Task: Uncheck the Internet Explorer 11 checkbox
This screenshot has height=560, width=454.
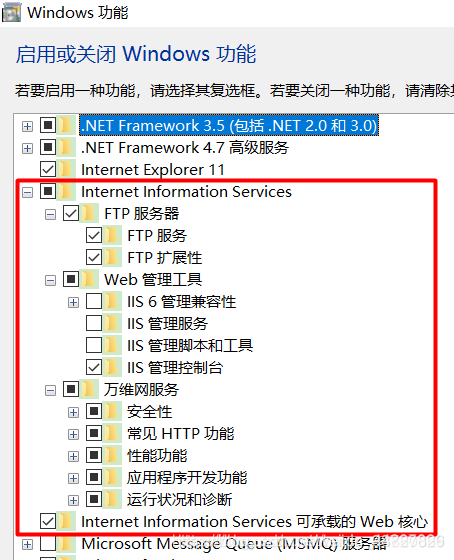Action: (x=48, y=169)
